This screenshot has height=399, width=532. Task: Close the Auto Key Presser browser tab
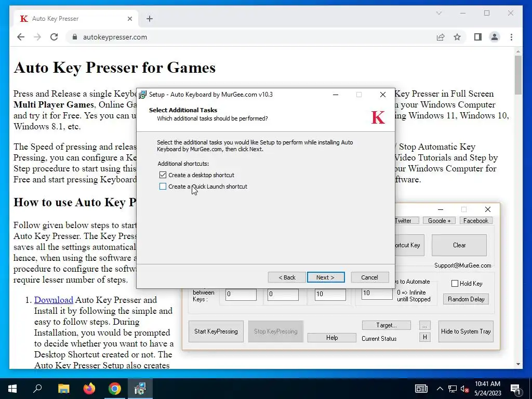[x=129, y=19]
